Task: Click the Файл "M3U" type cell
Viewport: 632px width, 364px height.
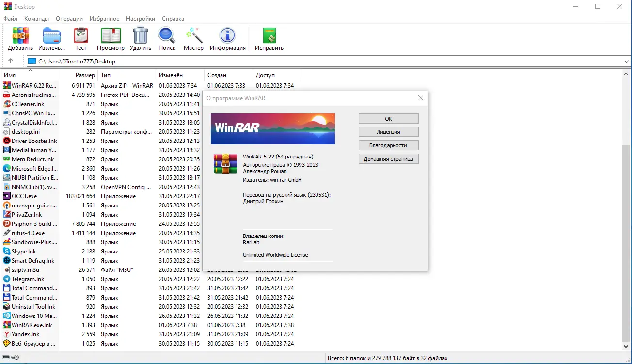Action: 117,270
